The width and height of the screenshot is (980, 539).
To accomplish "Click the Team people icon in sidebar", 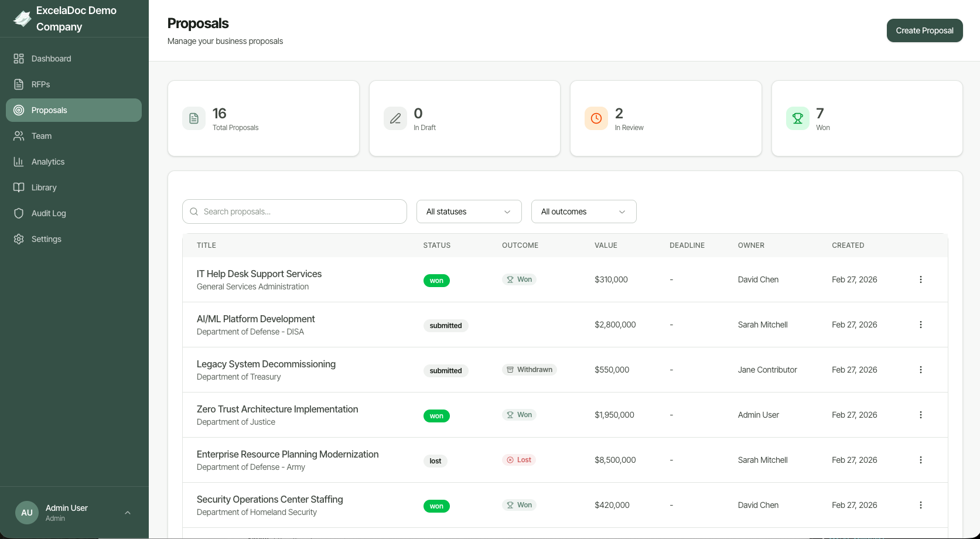I will tap(19, 136).
